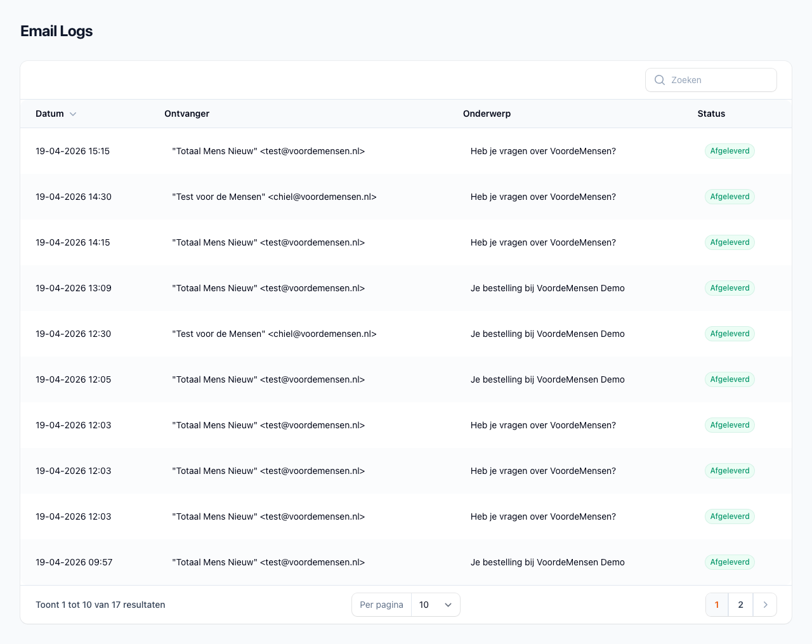Screen dimensions: 812x644
Task: Click the next page arrow chevron
Action: [x=765, y=605]
